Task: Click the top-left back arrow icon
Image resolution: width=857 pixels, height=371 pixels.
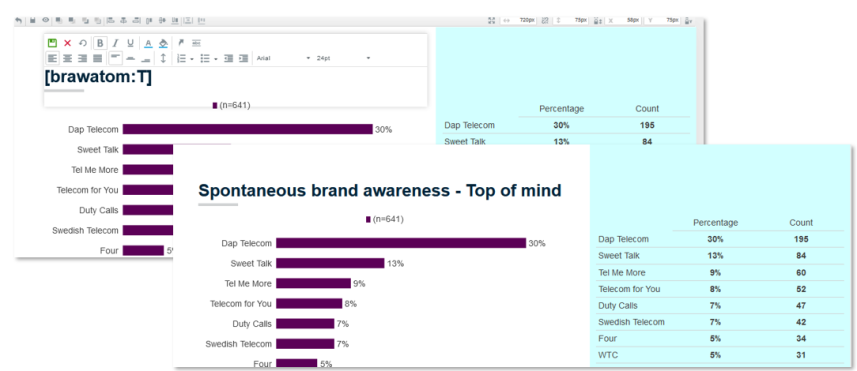Action: coord(19,20)
